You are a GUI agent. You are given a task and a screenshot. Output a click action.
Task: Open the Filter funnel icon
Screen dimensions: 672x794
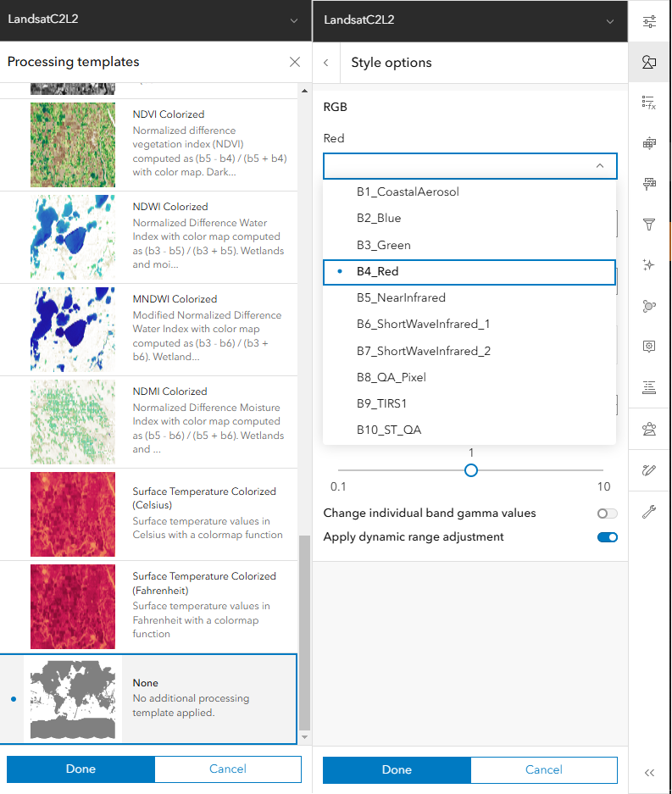click(649, 225)
